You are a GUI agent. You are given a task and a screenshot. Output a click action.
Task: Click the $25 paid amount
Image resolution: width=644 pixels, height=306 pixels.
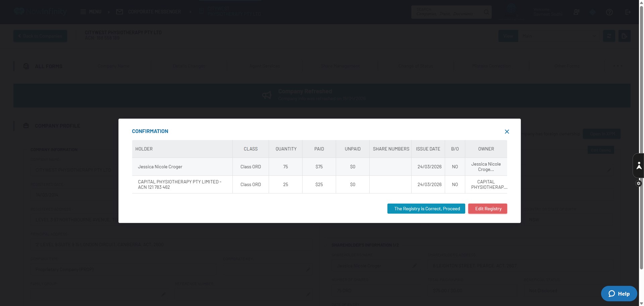[319, 184]
